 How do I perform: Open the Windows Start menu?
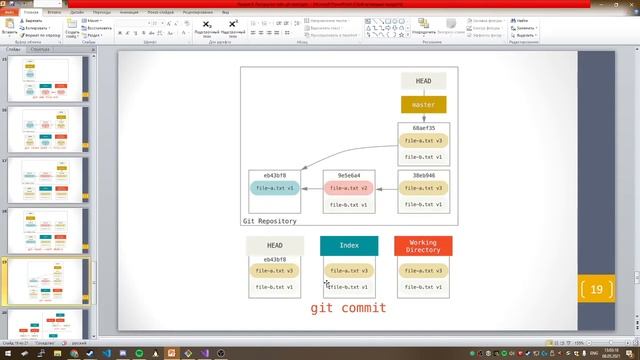(x=7, y=353)
